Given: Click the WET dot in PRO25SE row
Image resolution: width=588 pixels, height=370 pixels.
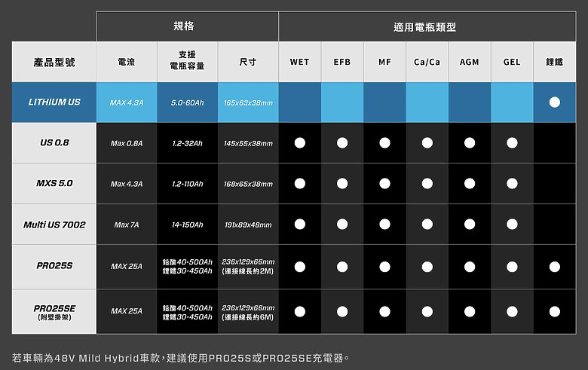Looking at the screenshot, I should click(x=299, y=311).
